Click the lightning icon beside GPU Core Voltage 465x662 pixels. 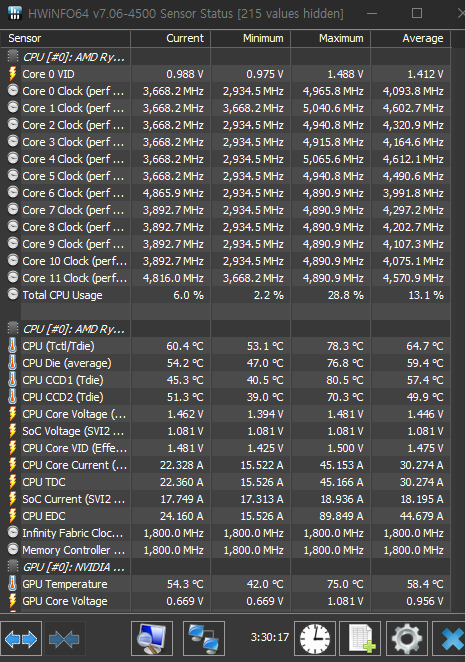coord(13,601)
